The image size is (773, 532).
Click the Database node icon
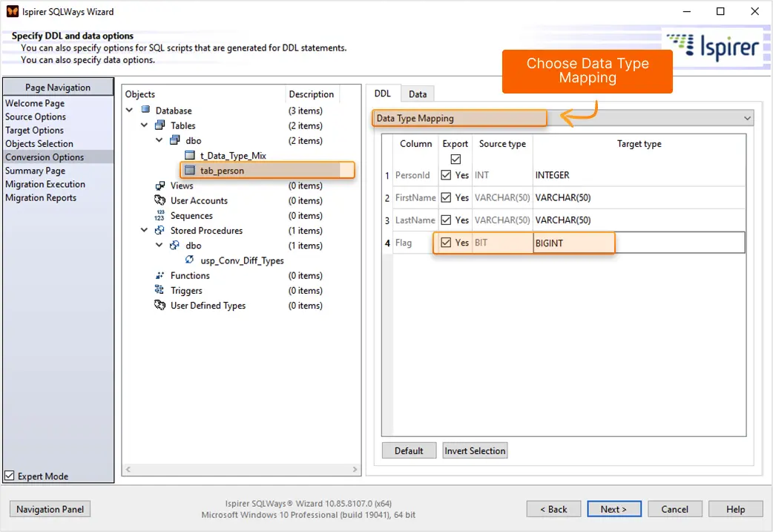(x=145, y=110)
